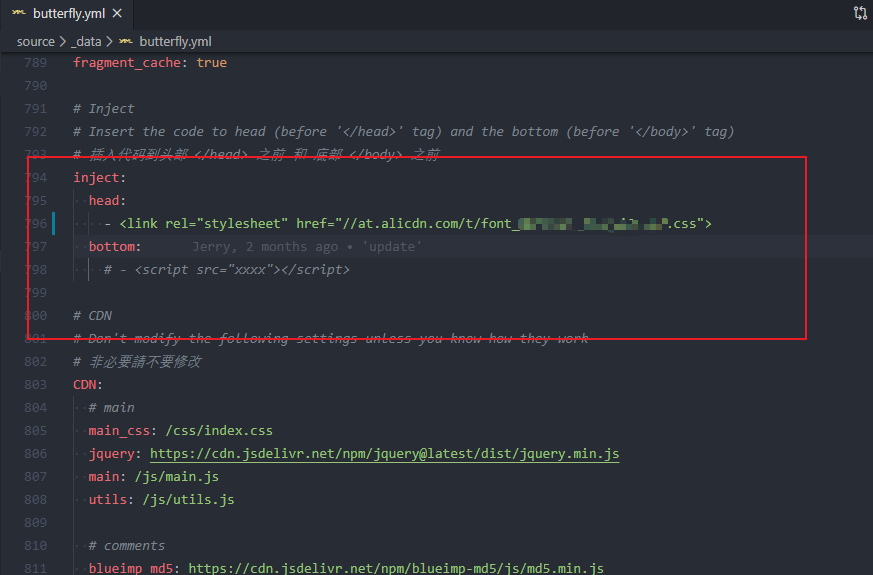The width and height of the screenshot is (873, 575).
Task: Click the CDN: key on line 803
Action: (87, 385)
